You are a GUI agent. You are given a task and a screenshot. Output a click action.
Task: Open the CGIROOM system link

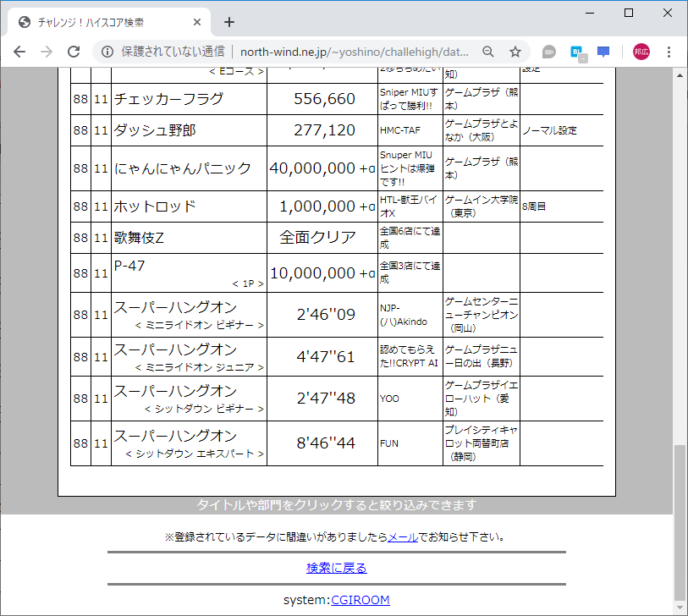click(360, 600)
